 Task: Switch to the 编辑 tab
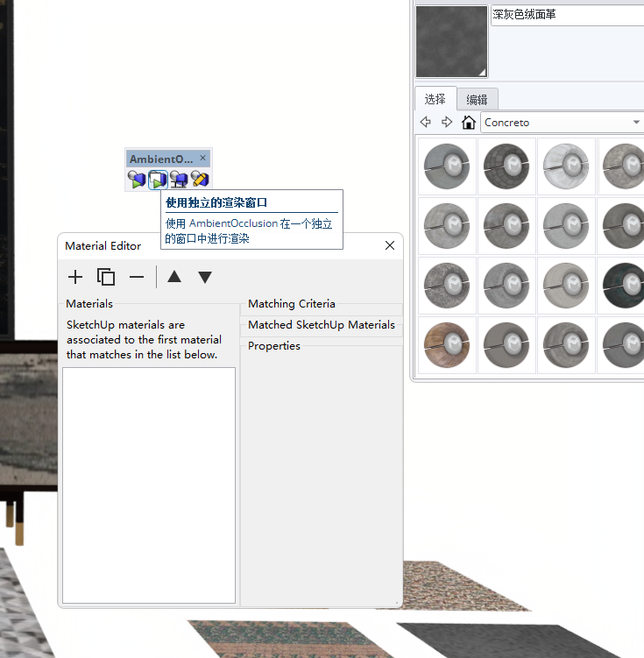click(x=478, y=99)
